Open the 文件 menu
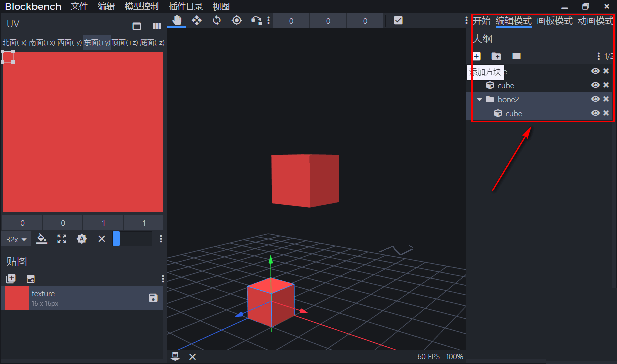Viewport: 617px width, 364px height. (x=79, y=6)
